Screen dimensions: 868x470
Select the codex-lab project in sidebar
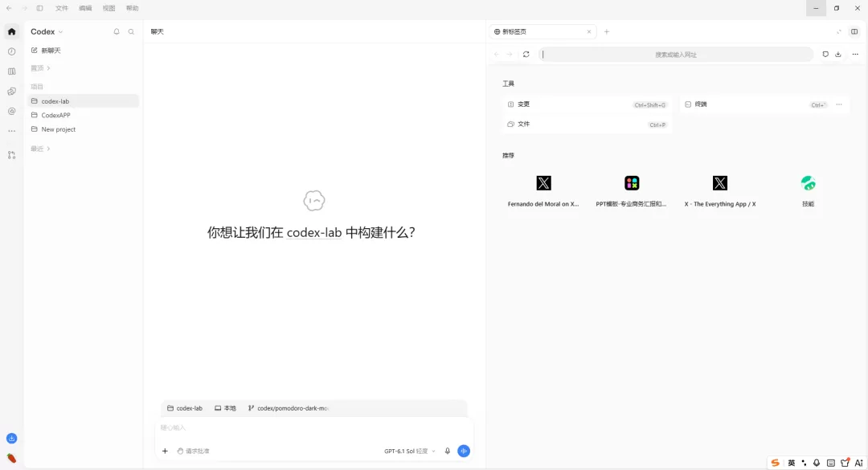(83, 101)
